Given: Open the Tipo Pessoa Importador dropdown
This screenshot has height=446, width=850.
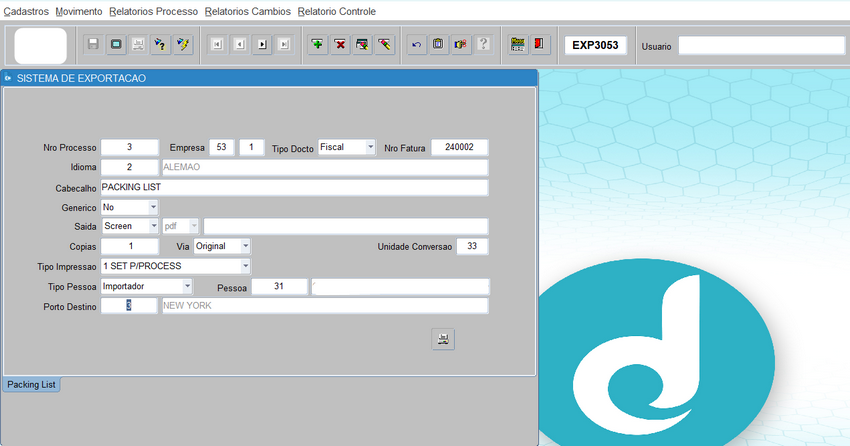Looking at the screenshot, I should coord(186,286).
